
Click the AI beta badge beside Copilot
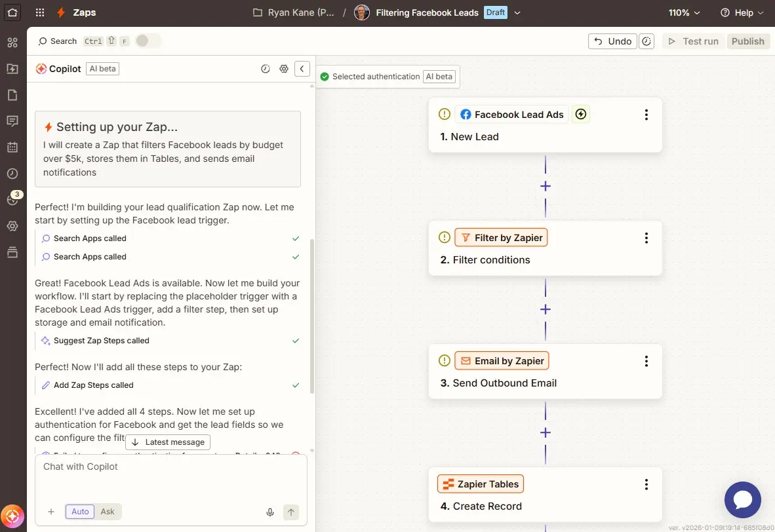(102, 69)
